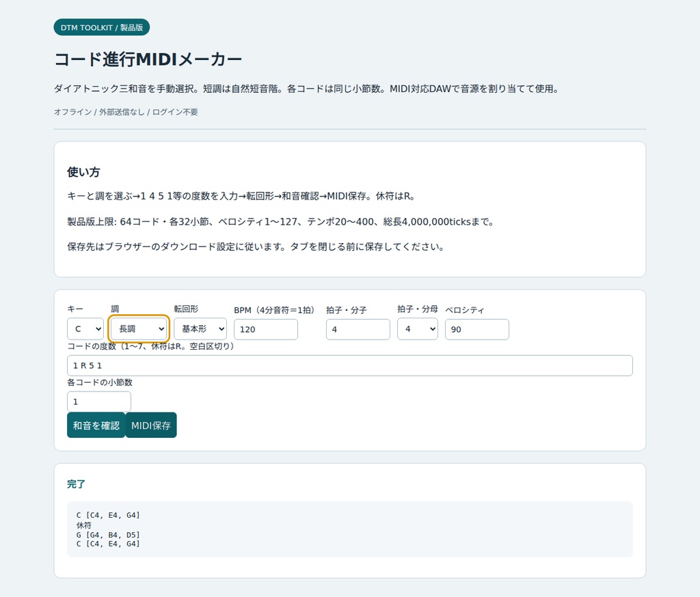This screenshot has width=700, height=597.
Task: Click the output line G [G4, B4, D5]
Action: click(x=108, y=535)
